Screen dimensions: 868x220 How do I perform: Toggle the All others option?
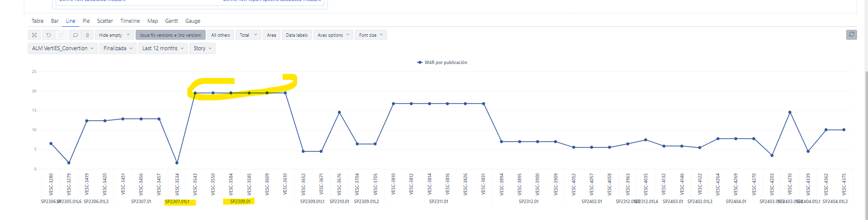[220, 35]
